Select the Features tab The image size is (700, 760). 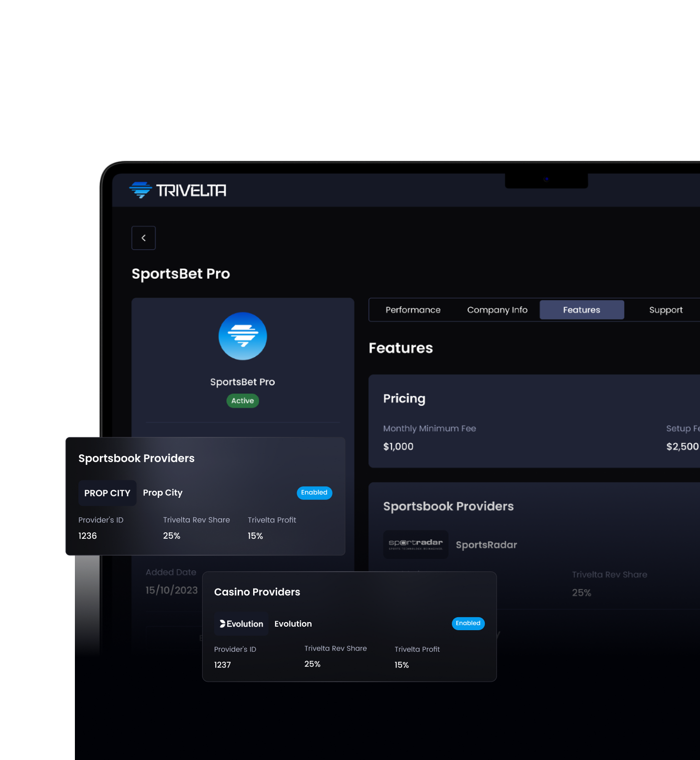tap(582, 310)
